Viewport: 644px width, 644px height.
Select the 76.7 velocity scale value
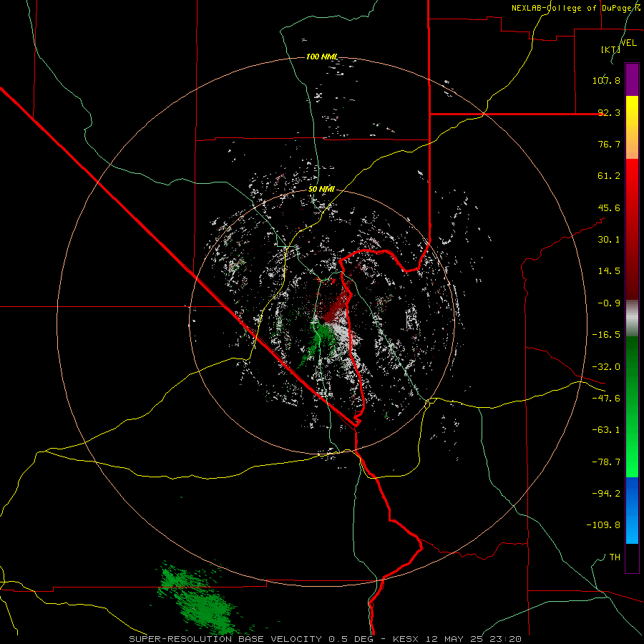pos(609,144)
